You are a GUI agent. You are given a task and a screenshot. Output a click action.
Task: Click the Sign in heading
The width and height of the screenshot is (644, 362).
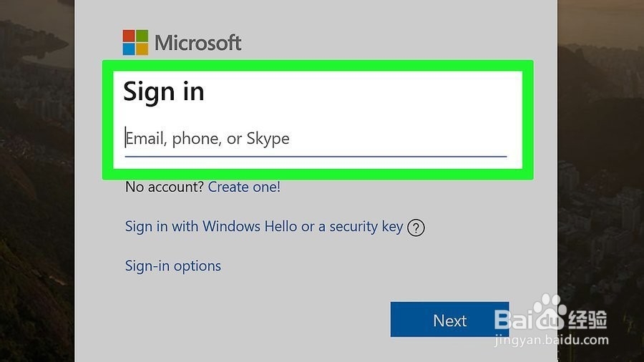tap(163, 92)
